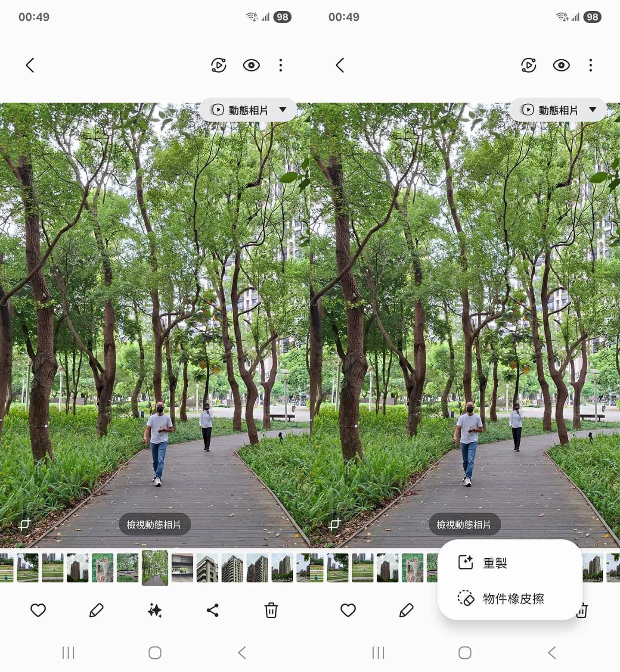Favorite the photo with right screen's heart
This screenshot has height=672, width=620.
[348, 610]
